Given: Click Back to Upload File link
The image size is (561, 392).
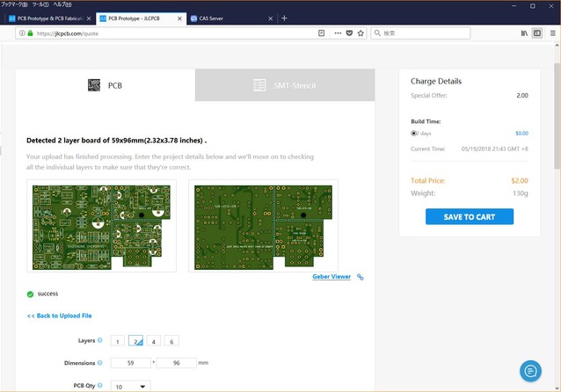Looking at the screenshot, I should point(60,316).
